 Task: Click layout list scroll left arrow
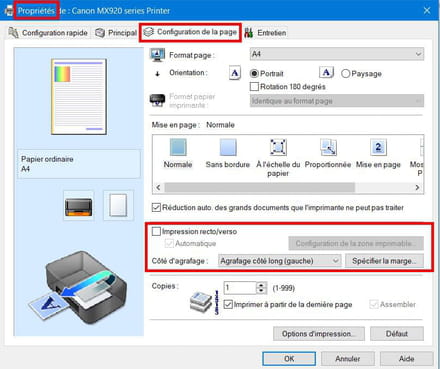(158, 187)
